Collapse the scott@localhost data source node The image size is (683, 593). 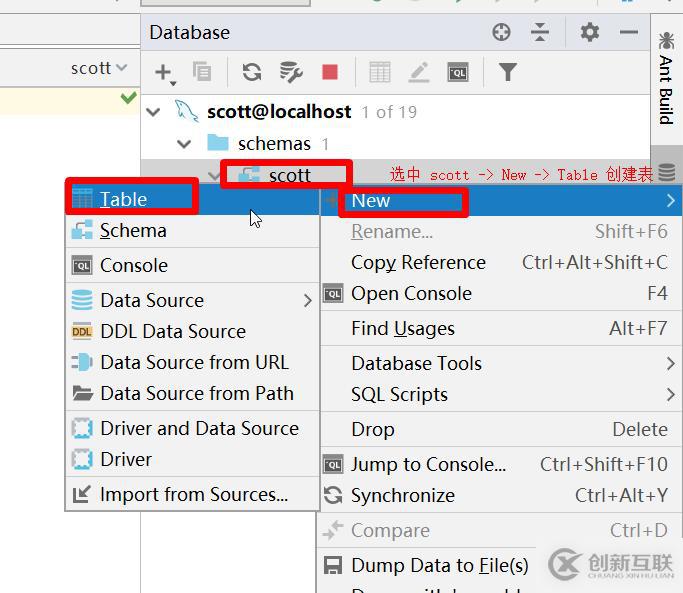tap(153, 112)
